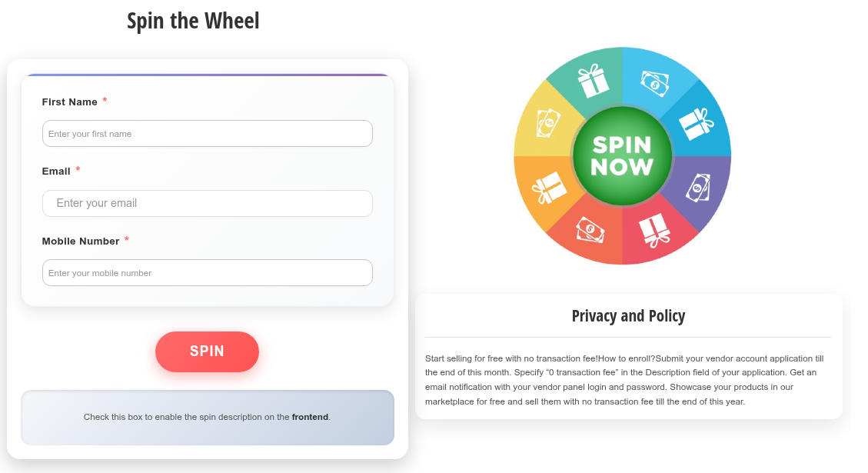Select gift icon on teal wheel segment

593,81
